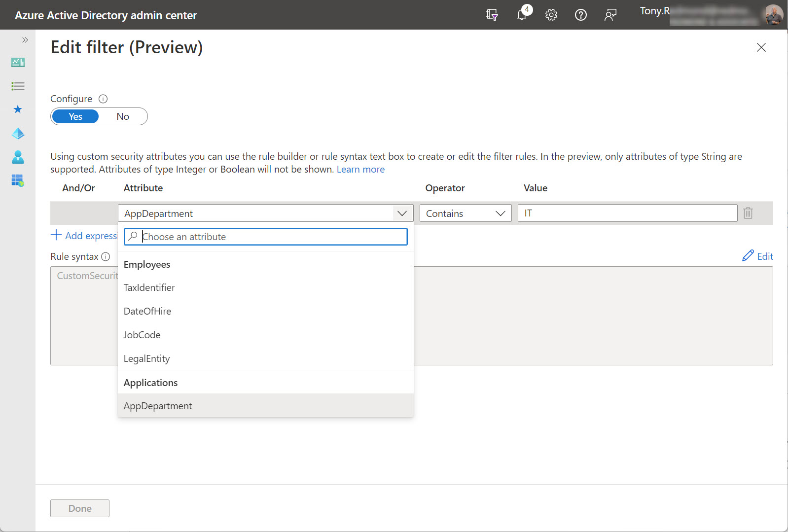
Task: Click the Tony.R account name
Action: (655, 11)
